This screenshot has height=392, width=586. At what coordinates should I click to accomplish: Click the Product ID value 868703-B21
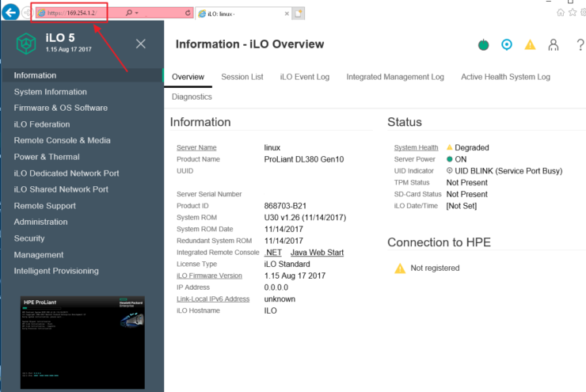[285, 206]
